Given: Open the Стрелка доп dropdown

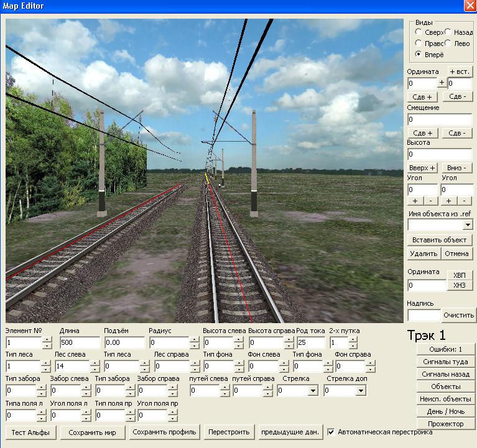Looking at the screenshot, I should tap(361, 391).
